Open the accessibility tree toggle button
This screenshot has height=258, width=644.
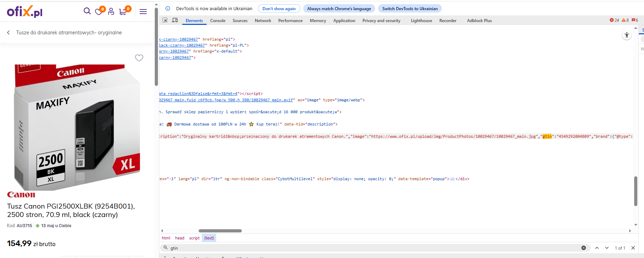click(627, 35)
